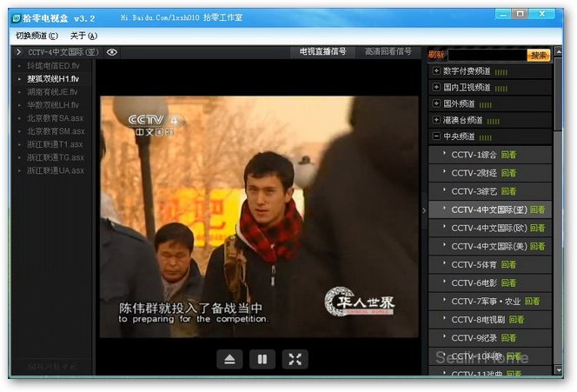The image size is (577, 392).
Task: Click the eject button below the video
Action: coord(229,359)
